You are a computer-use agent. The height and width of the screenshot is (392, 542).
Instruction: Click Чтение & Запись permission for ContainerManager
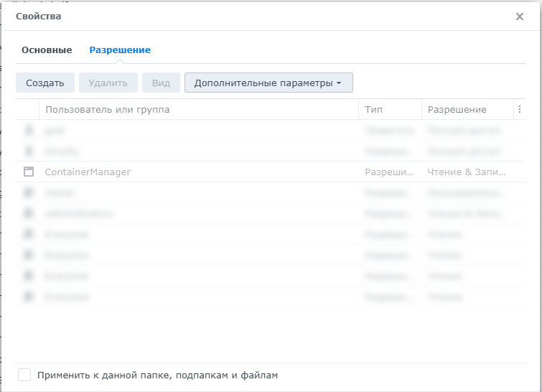(x=467, y=172)
